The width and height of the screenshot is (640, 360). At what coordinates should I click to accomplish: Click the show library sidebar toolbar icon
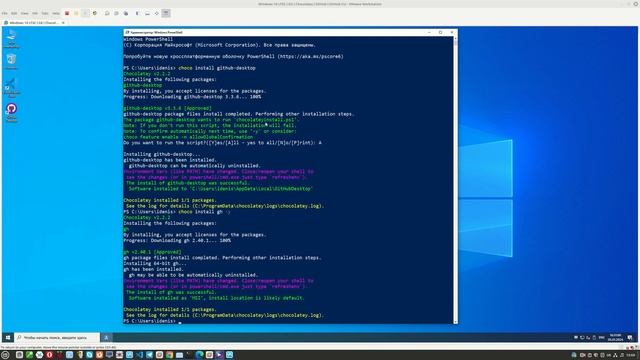[x=137, y=13]
